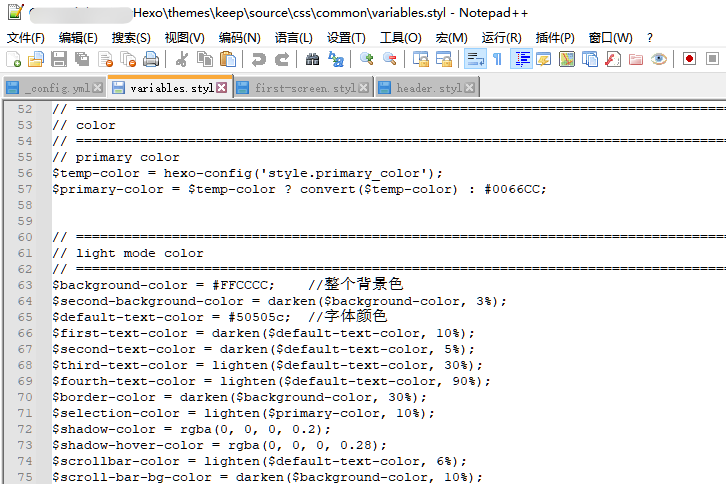726x484 pixels.
Task: Open the Replace dialog icon
Action: (x=336, y=59)
